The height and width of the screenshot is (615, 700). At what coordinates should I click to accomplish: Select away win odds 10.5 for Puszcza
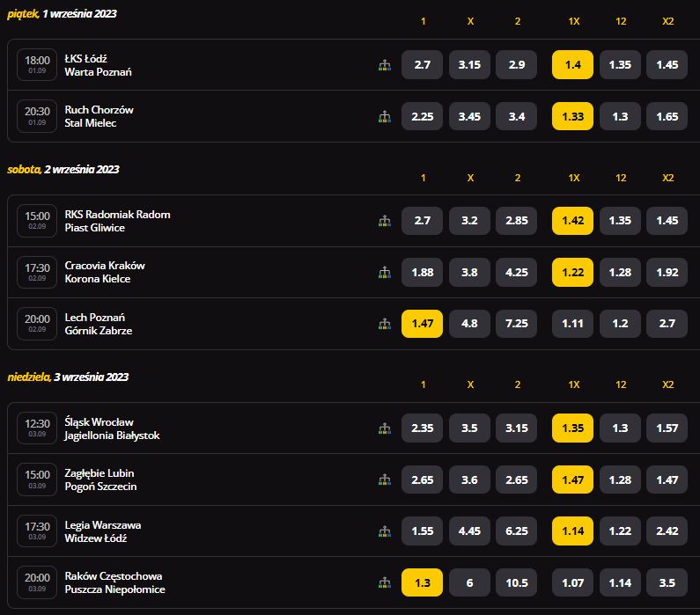pyautogui.click(x=517, y=582)
